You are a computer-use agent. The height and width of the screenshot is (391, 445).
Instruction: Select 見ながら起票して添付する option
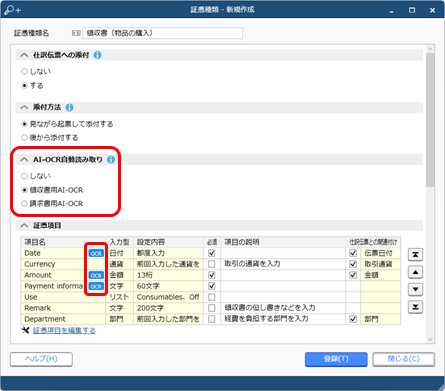point(24,124)
